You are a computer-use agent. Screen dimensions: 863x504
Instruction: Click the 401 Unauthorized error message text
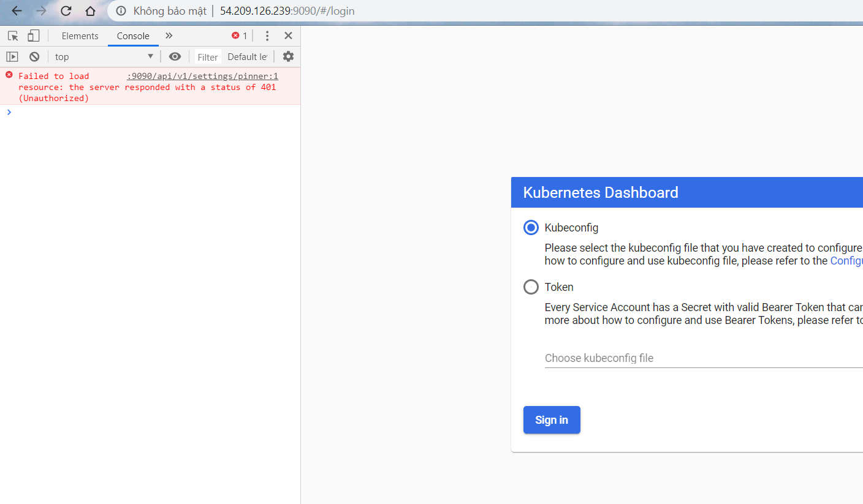coord(147,87)
